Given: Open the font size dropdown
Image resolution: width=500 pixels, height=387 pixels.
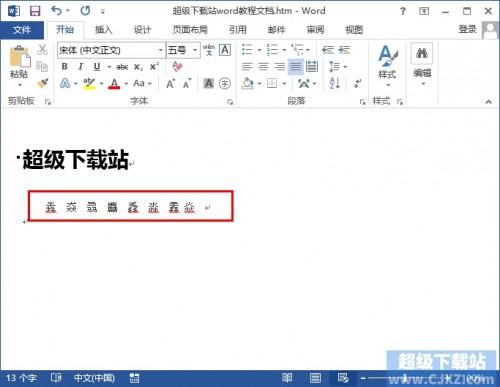Looking at the screenshot, I should [x=195, y=50].
